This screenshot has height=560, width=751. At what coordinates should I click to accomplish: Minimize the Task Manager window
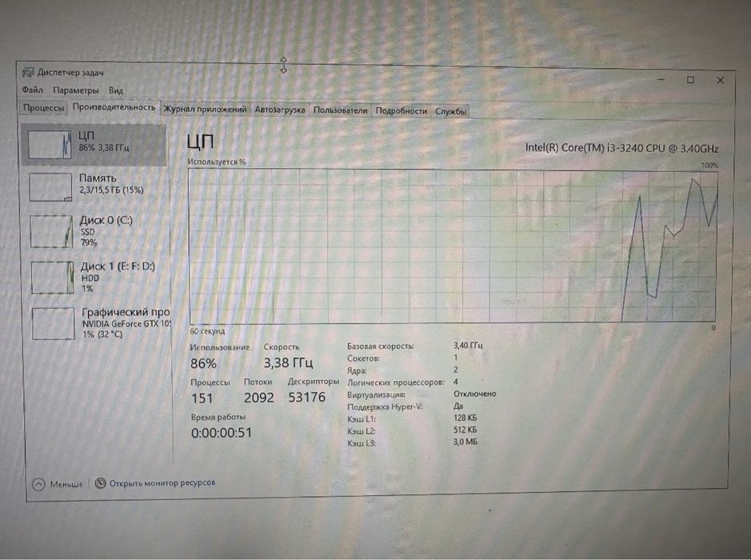(x=661, y=79)
